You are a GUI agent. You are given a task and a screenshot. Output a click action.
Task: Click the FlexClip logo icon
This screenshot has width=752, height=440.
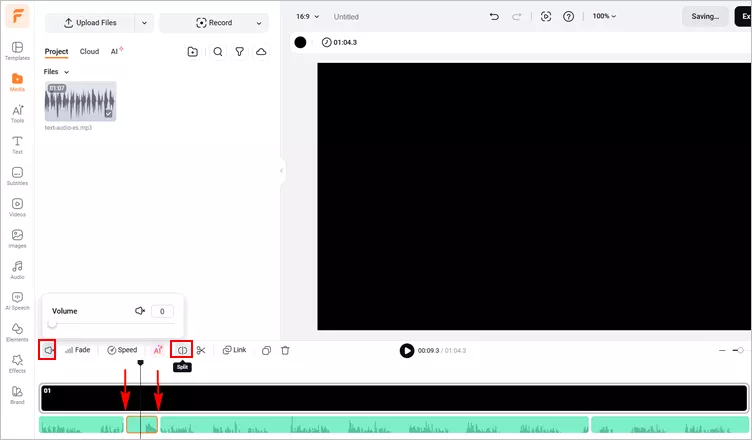18,16
